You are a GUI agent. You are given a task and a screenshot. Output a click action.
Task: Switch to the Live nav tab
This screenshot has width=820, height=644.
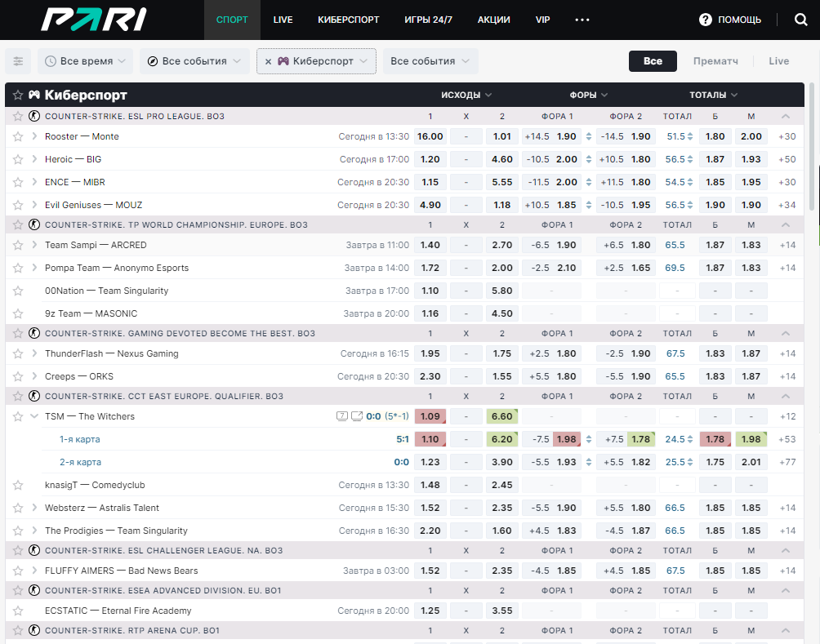[283, 20]
